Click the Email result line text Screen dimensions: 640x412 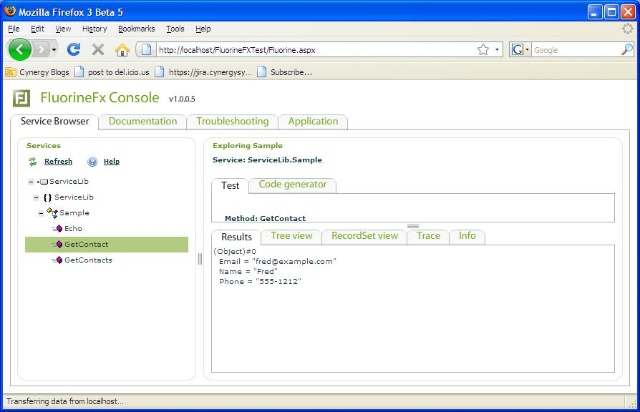coord(278,261)
